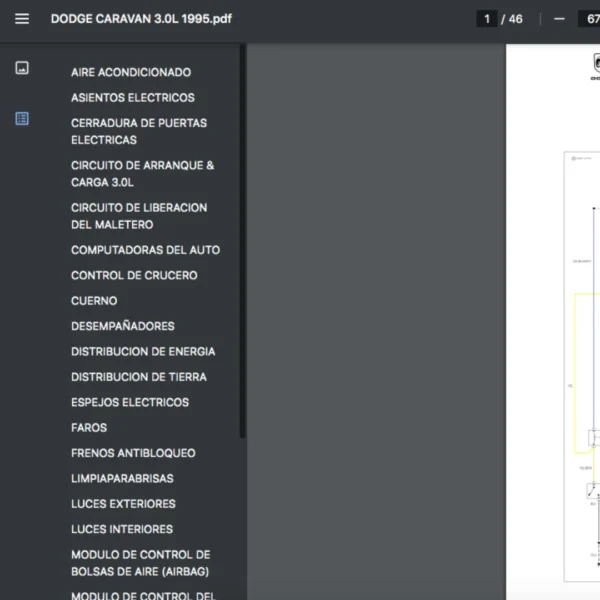Click the current page number field
Viewport: 600px width, 600px height.
(487, 19)
